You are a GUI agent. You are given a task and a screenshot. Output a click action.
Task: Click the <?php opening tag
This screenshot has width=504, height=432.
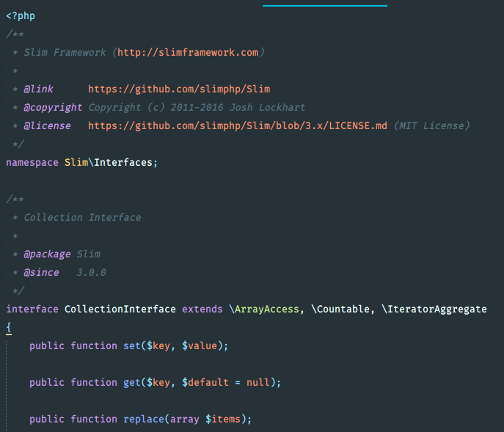point(21,15)
